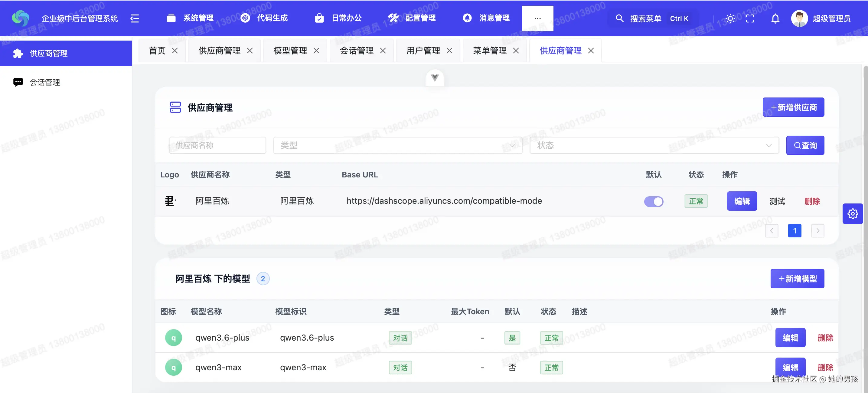
Task: Expand the 状态 filter dropdown
Action: click(654, 145)
